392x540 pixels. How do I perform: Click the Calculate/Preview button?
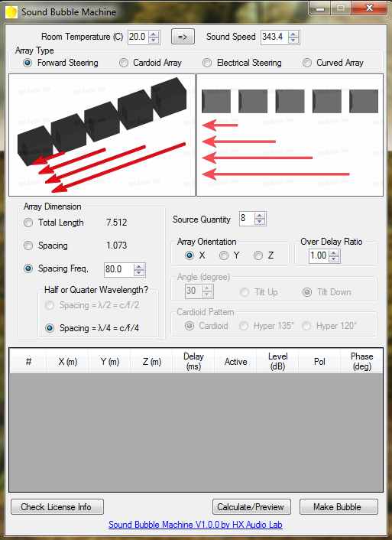(251, 507)
